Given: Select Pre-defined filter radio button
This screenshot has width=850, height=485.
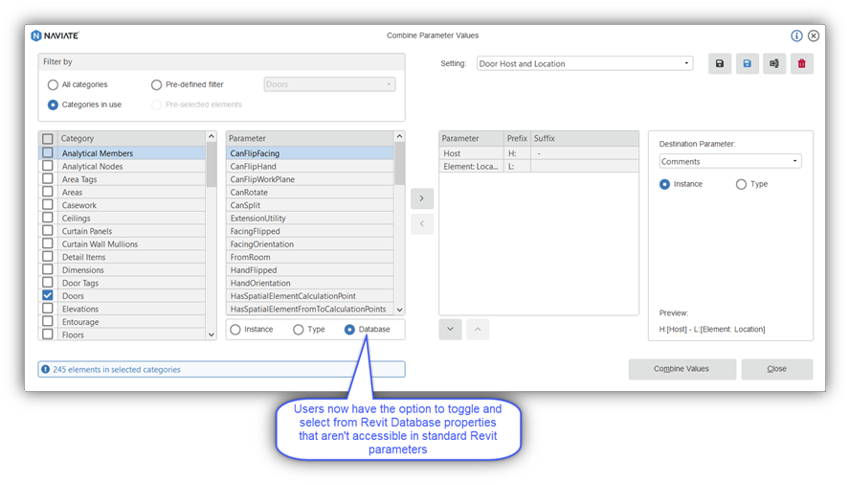Looking at the screenshot, I should pos(156,85).
